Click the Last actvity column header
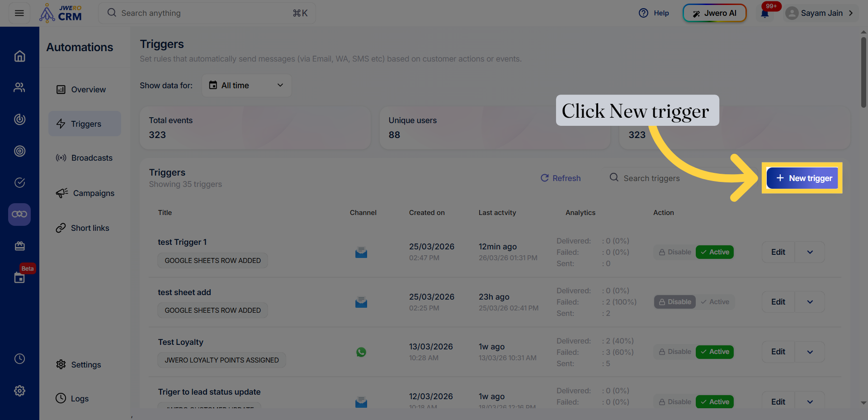The width and height of the screenshot is (868, 420). point(497,213)
